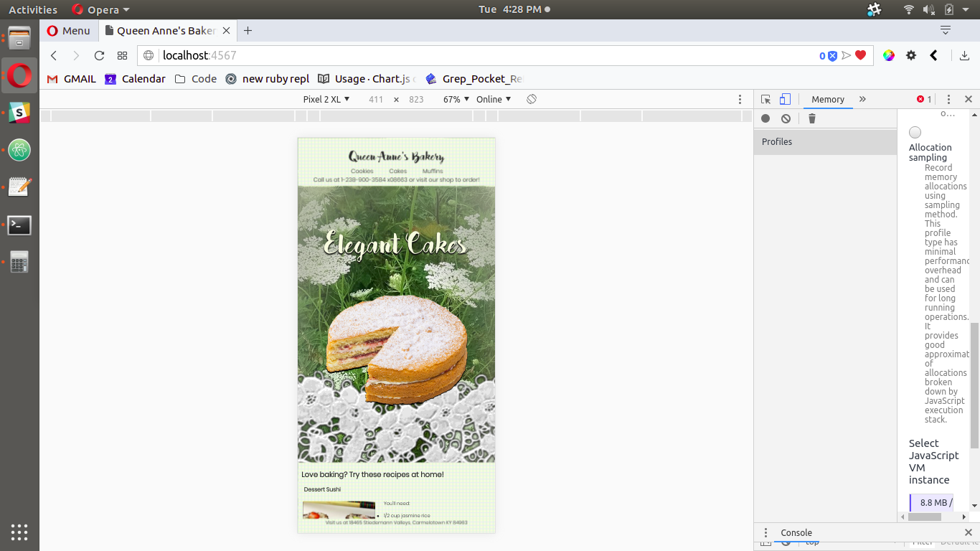Select the Console drawer tab

(x=796, y=532)
